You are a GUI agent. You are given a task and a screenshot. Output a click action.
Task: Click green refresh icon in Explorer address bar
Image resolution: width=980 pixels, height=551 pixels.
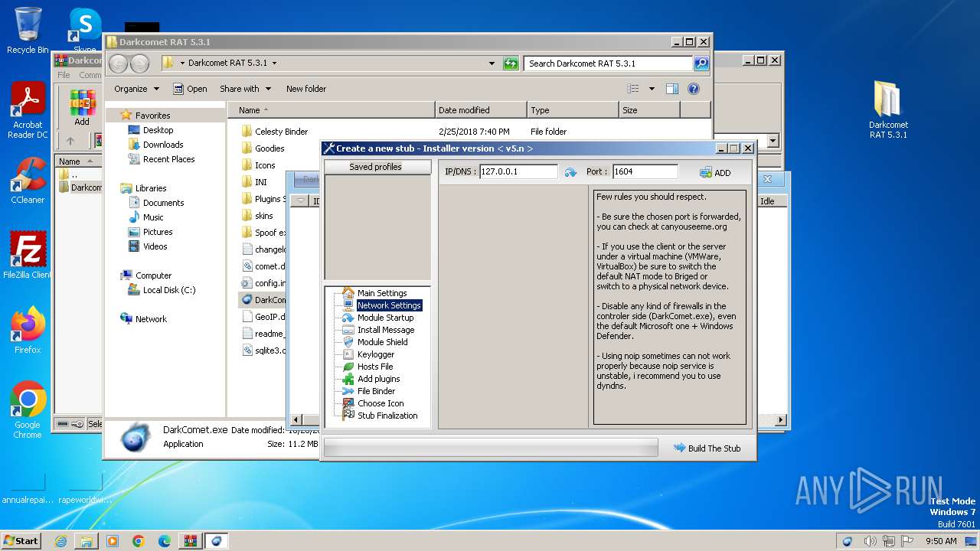(511, 64)
